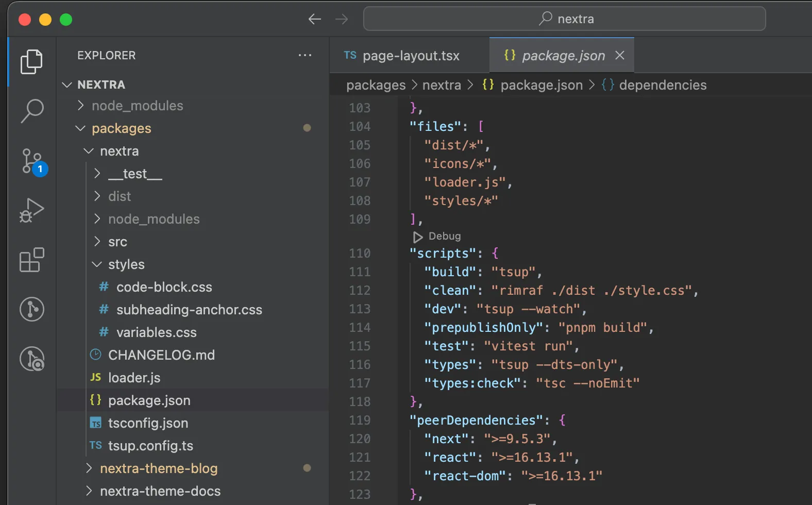Viewport: 812px width, 505px height.
Task: Open variables.css from the styles folder
Action: pos(156,332)
